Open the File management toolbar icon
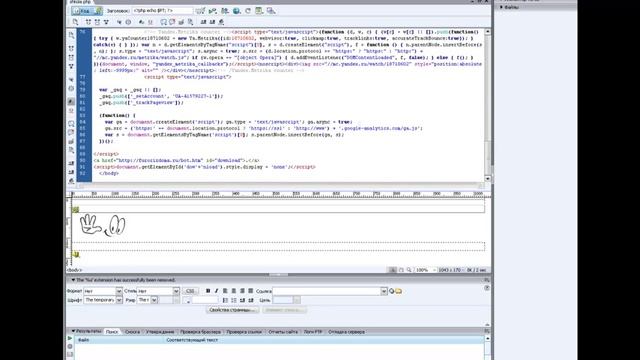 tap(224, 11)
